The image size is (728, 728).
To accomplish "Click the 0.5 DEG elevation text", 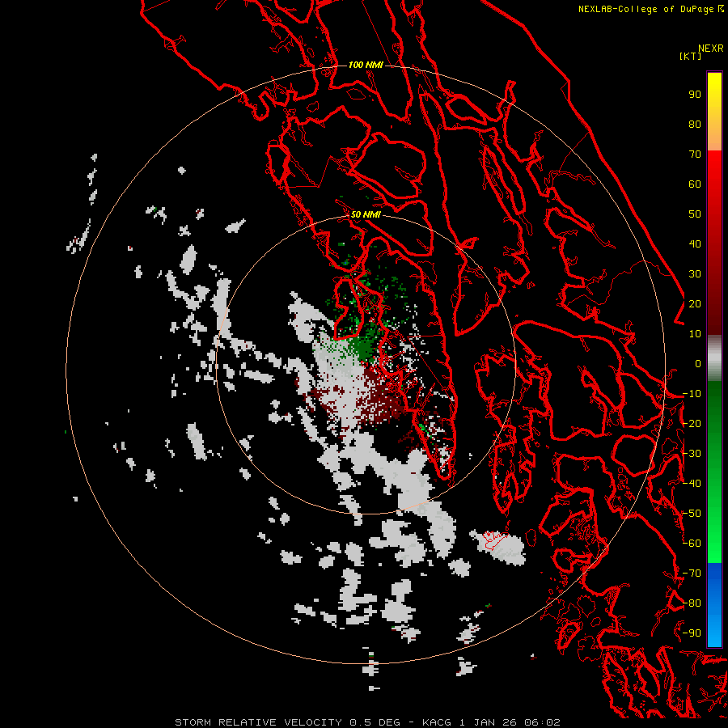I will [375, 722].
